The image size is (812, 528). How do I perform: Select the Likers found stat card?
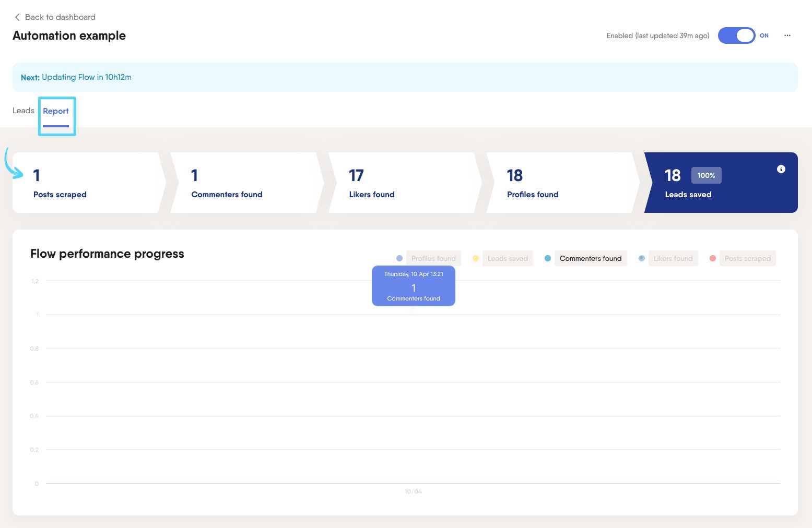405,183
